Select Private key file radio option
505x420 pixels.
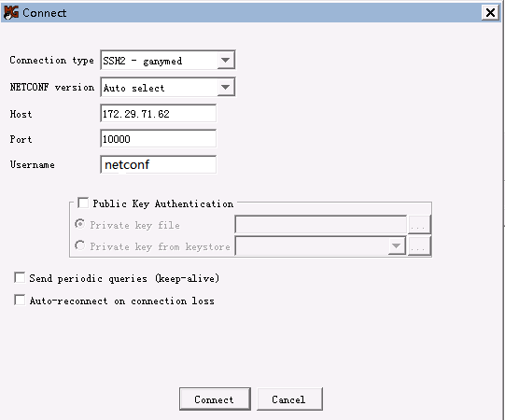coord(80,224)
